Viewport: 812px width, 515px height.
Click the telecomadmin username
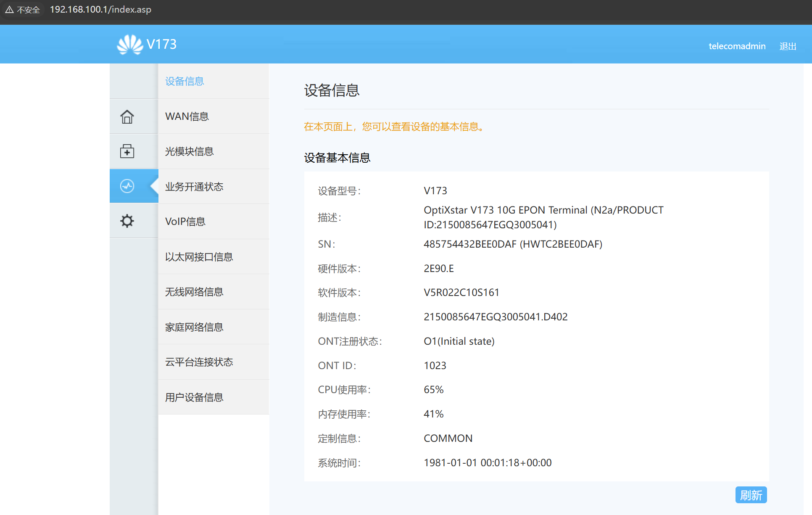pos(737,46)
